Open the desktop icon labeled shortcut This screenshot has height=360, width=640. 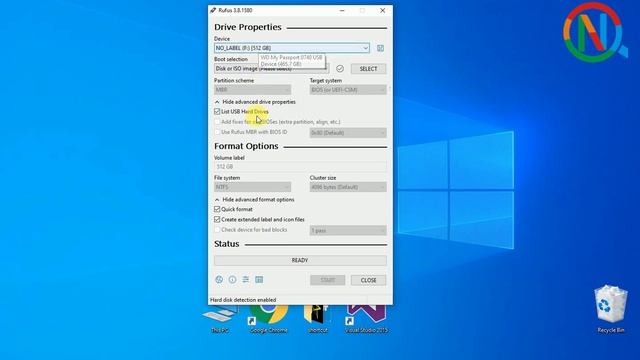click(x=318, y=319)
